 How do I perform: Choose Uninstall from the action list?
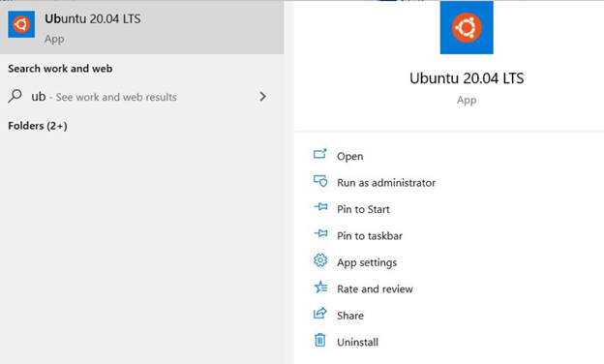click(x=357, y=342)
